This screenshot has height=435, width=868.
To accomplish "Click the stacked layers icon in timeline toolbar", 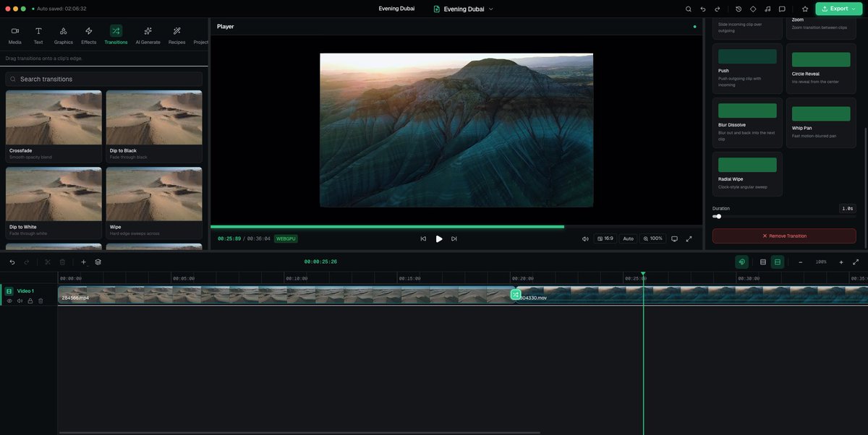I will (98, 262).
